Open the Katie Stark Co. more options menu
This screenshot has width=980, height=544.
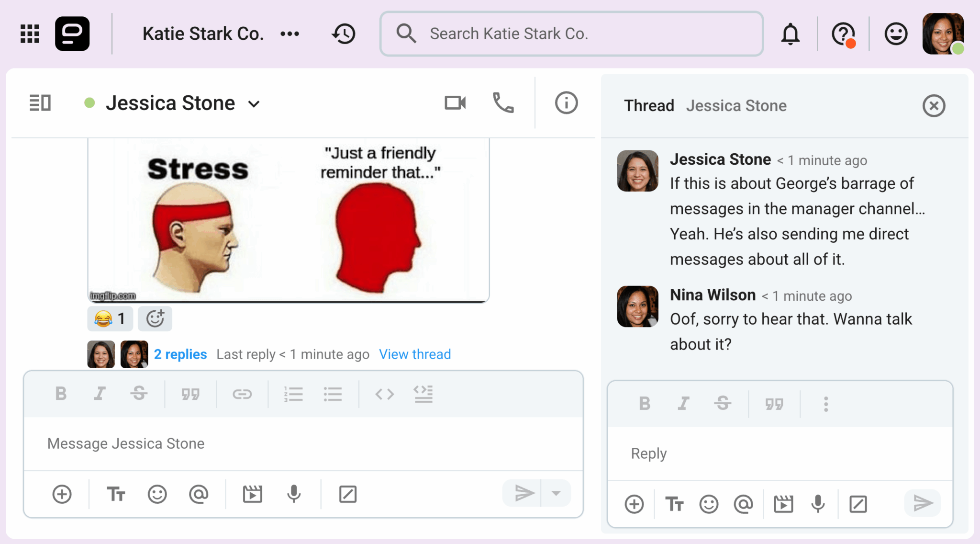point(290,34)
